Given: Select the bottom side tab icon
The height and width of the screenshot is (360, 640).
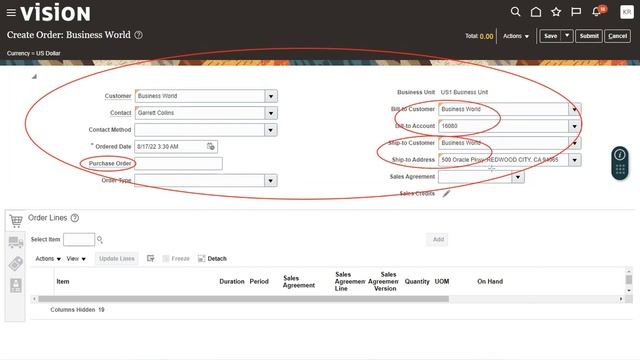Looking at the screenshot, I should (x=16, y=285).
